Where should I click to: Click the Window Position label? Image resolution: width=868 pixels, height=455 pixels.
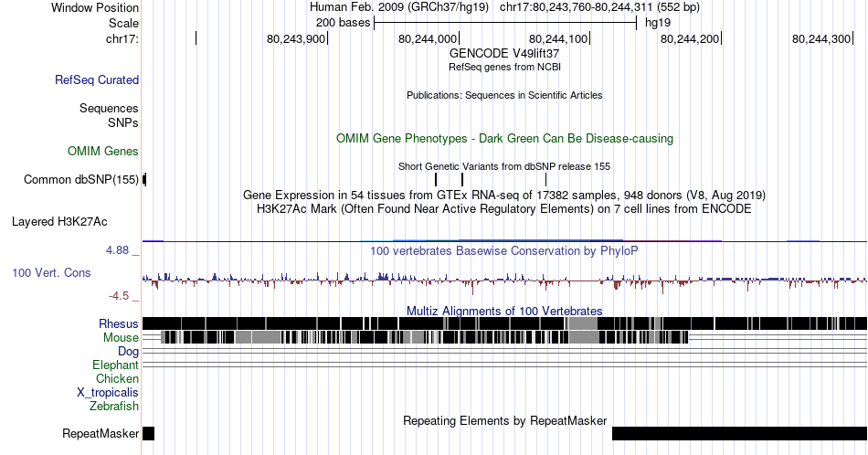[x=95, y=7]
